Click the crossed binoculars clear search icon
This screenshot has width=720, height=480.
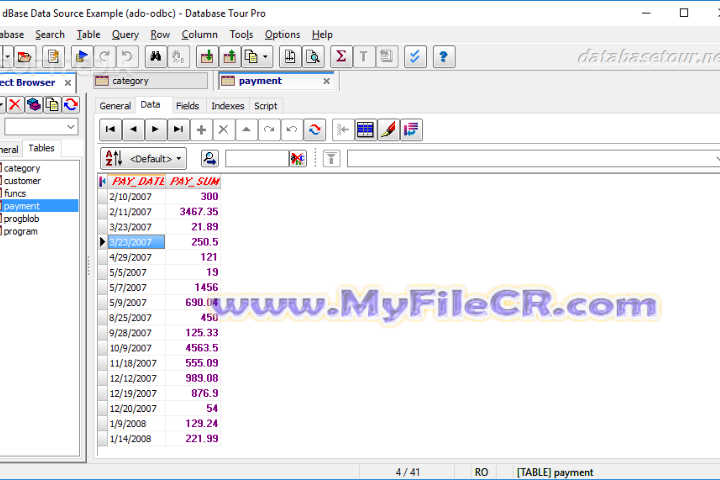click(298, 158)
